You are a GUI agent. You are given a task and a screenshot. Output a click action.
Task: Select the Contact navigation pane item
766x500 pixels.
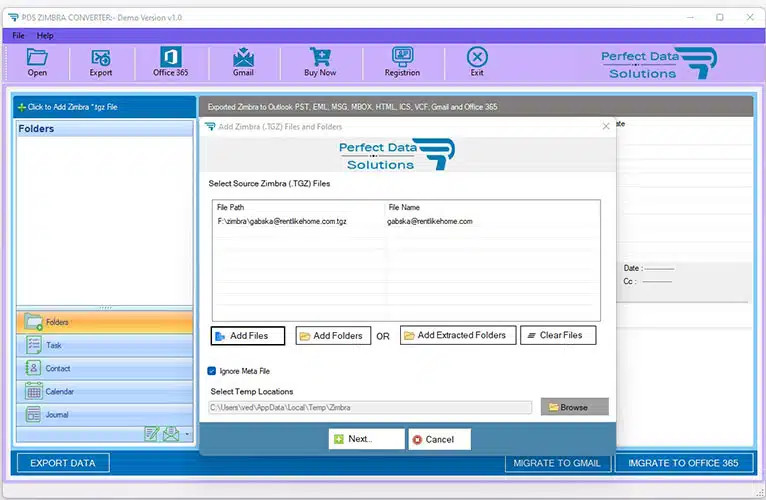click(105, 369)
